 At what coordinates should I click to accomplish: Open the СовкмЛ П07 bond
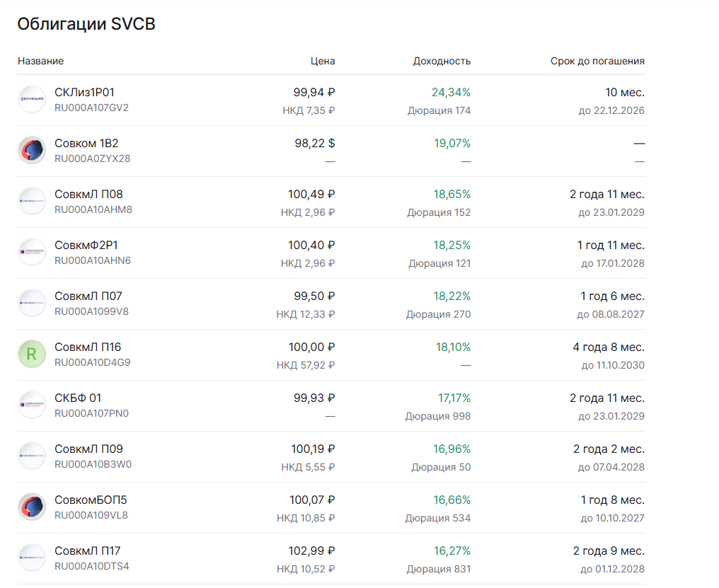(x=88, y=296)
